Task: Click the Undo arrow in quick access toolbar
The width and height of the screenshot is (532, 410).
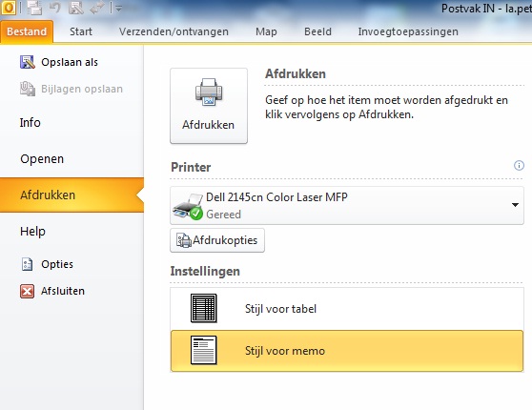Action: click(x=55, y=8)
